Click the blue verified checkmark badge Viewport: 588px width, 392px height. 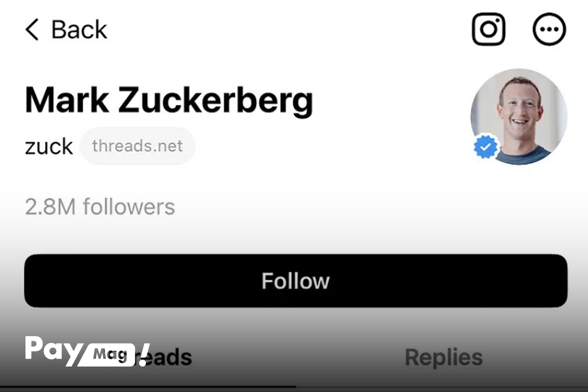486,147
